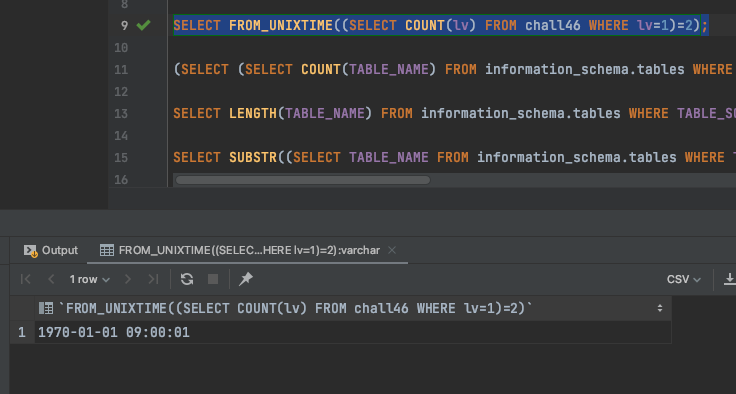
Task: Go to first page of results
Action: pos(26,279)
